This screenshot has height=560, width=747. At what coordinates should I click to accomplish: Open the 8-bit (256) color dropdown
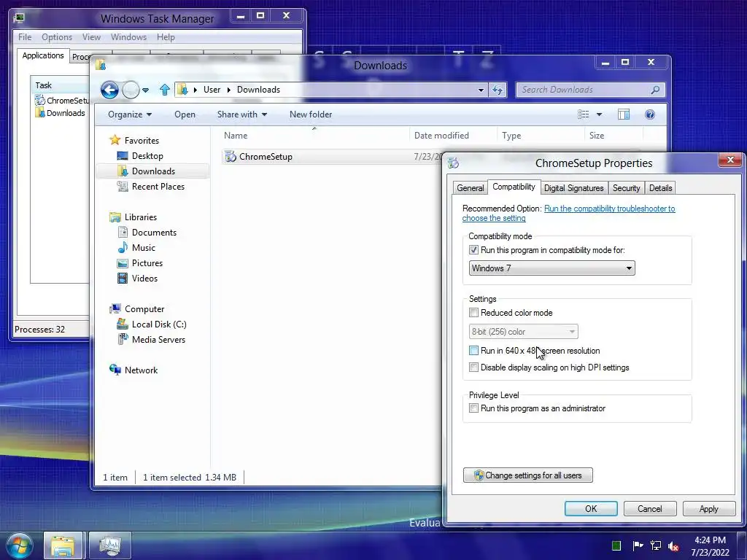point(523,332)
